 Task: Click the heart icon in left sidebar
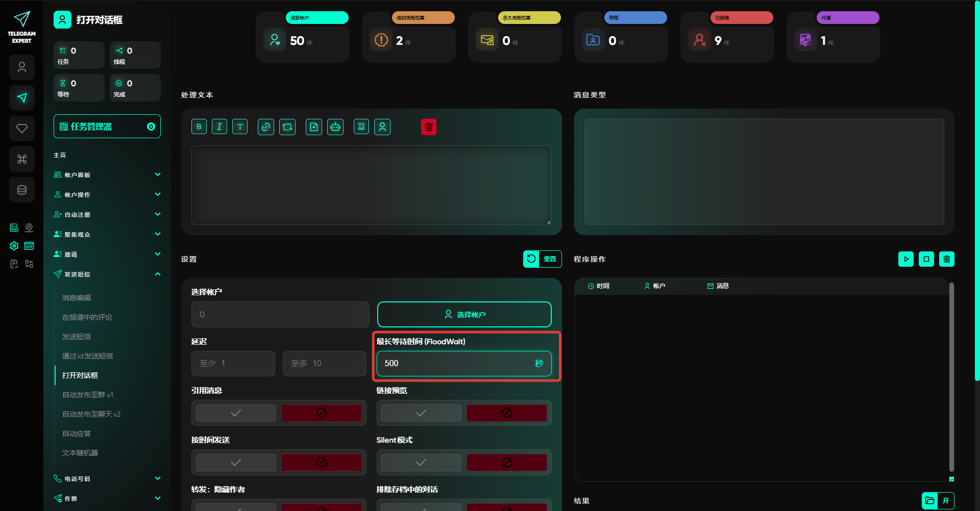(22, 129)
